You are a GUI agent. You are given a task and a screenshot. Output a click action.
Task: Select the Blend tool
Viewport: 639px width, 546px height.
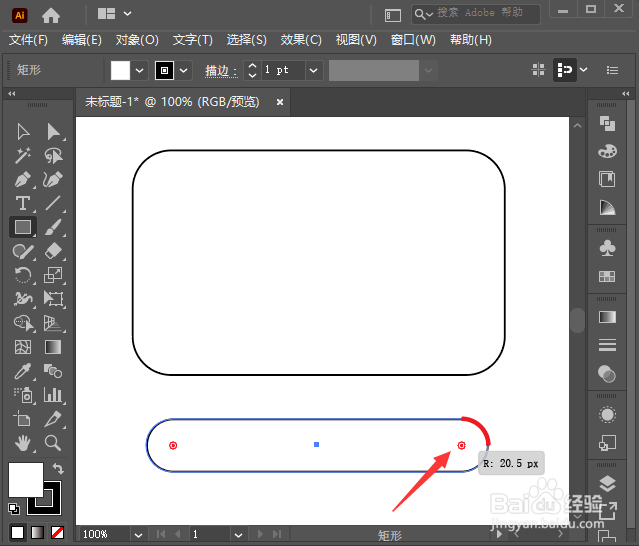pos(53,371)
